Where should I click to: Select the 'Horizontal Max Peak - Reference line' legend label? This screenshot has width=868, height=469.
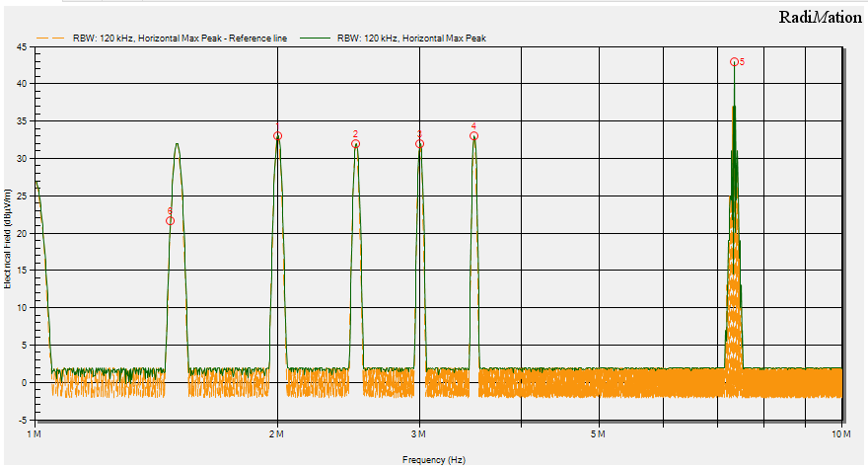(x=180, y=39)
